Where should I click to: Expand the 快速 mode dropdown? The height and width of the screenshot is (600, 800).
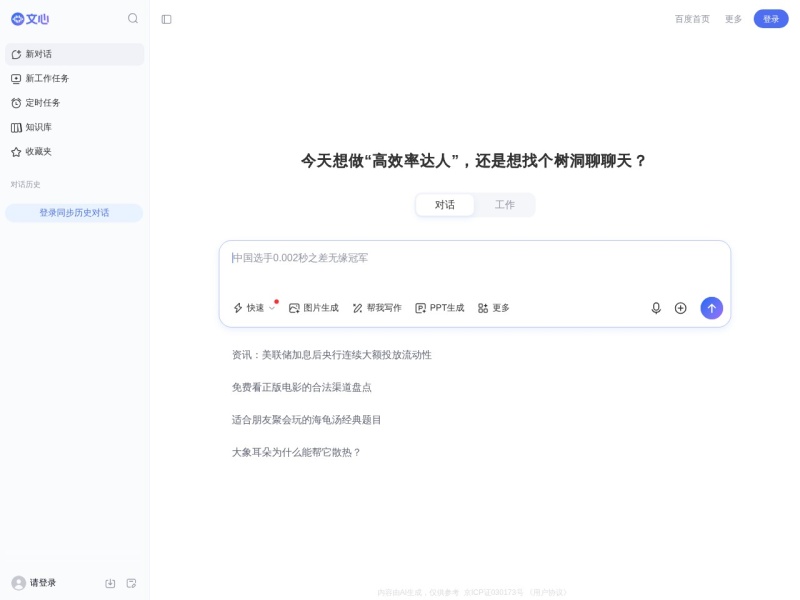[254, 308]
